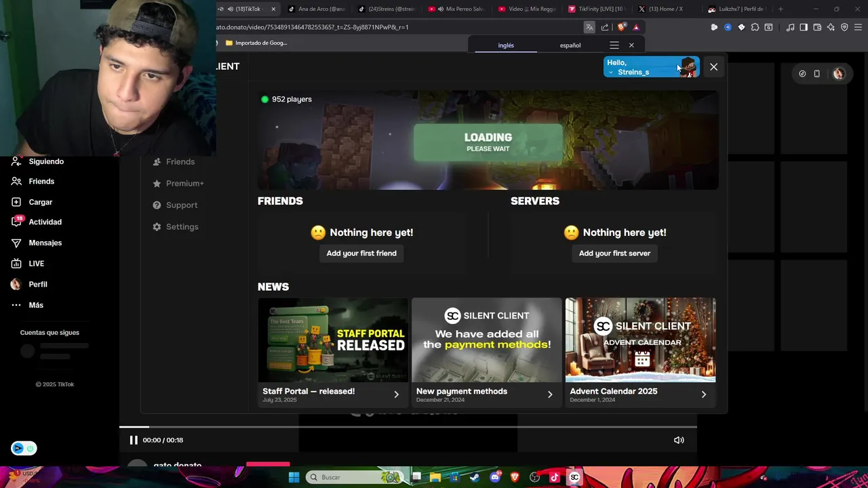The width and height of the screenshot is (868, 488).
Task: Open Support in the Silent Client sidebar
Action: point(175,205)
